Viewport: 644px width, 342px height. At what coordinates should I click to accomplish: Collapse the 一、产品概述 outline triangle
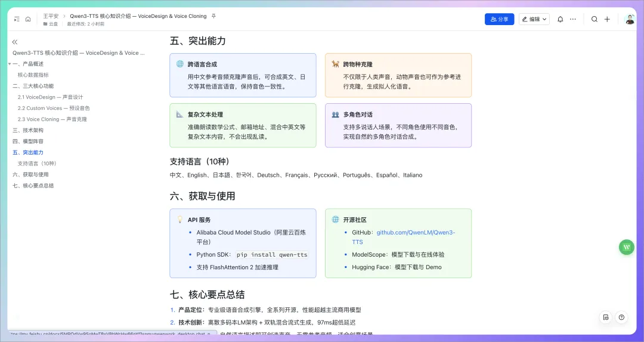click(x=10, y=64)
